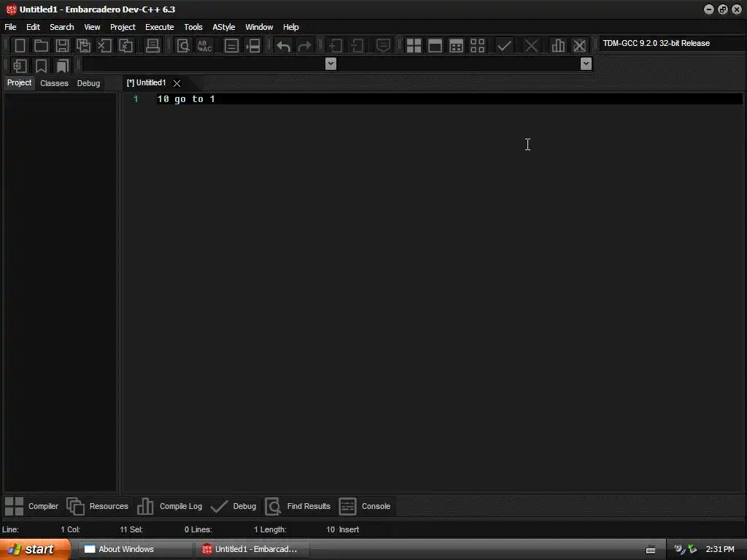Screen dimensions: 747x560
Task: Click the Toggle Comment toolbar icon
Action: click(383, 46)
